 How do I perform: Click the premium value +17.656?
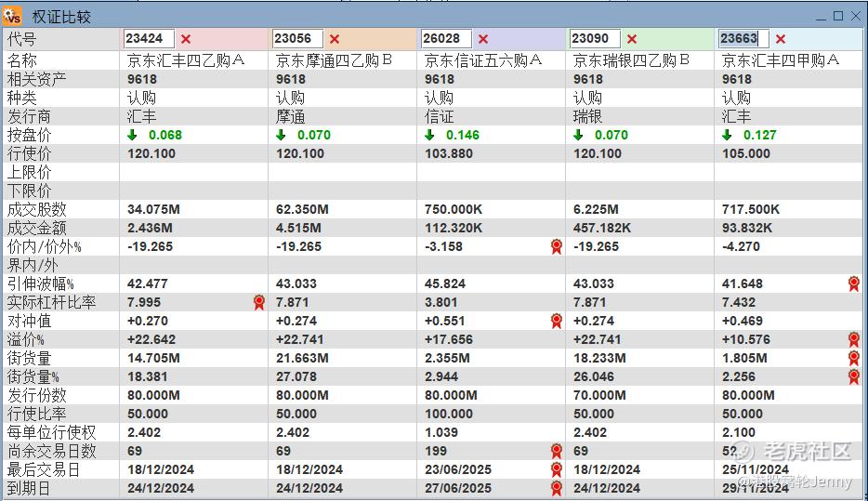click(449, 339)
